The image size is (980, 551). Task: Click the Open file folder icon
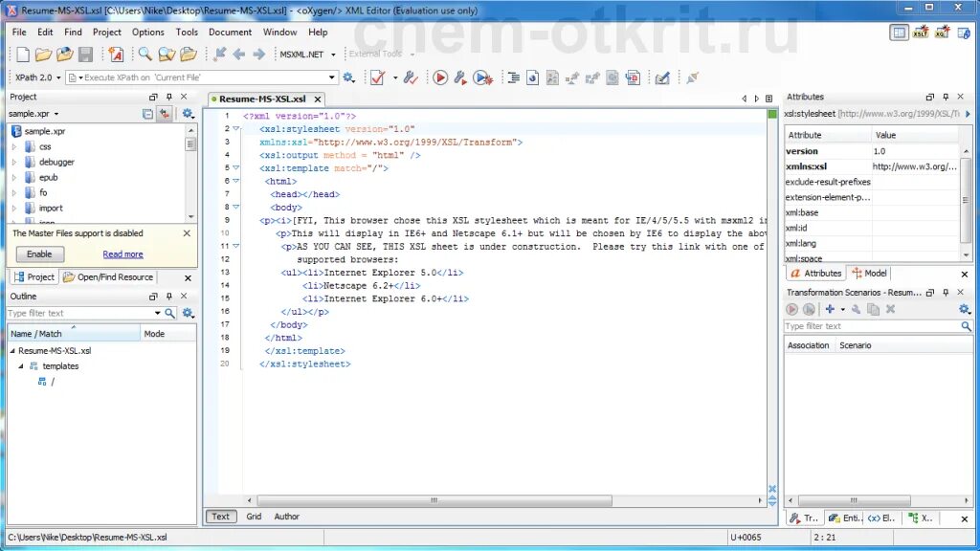[43, 55]
